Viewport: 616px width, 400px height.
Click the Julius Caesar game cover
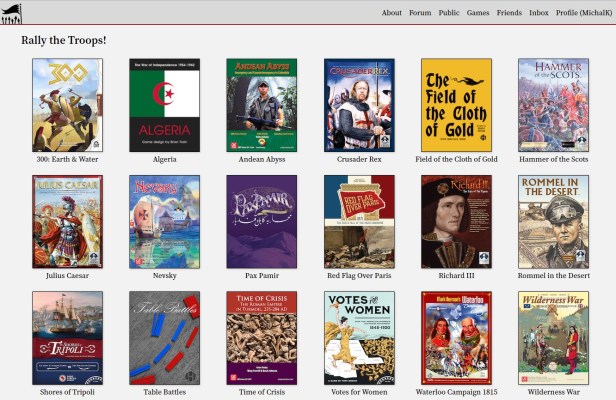68,222
